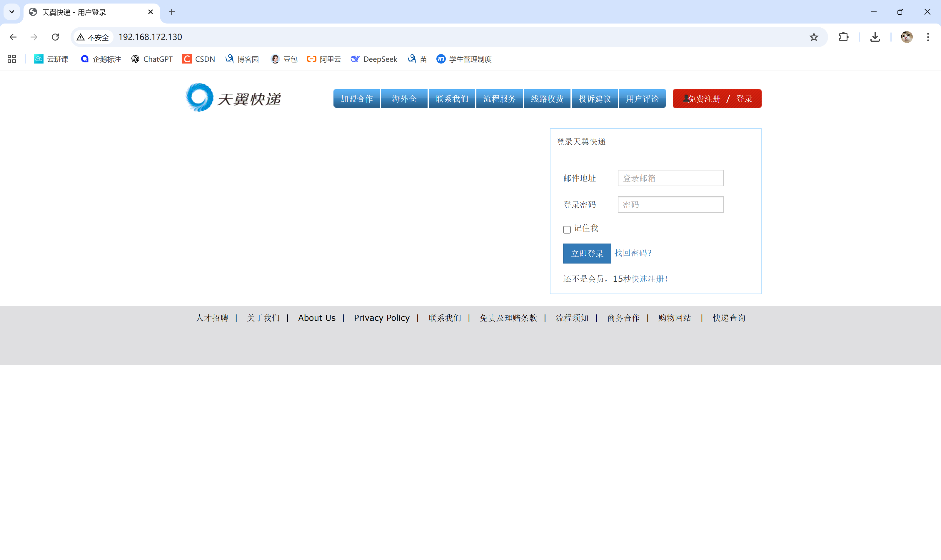Open the 线路收费 navigation item
The image size is (941, 560).
pyautogui.click(x=547, y=99)
